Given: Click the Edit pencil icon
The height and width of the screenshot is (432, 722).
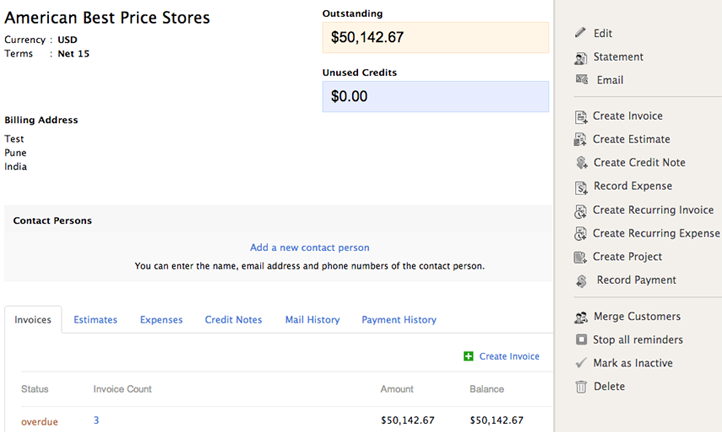Looking at the screenshot, I should coord(581,33).
